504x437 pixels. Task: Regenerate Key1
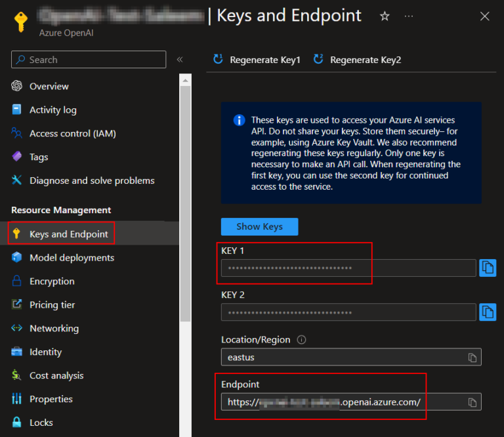(257, 60)
